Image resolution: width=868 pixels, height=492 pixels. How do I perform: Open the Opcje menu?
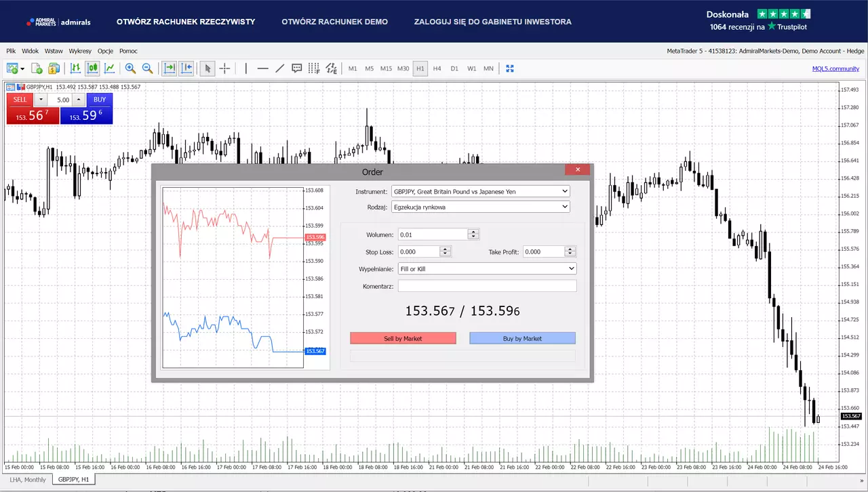coord(105,51)
